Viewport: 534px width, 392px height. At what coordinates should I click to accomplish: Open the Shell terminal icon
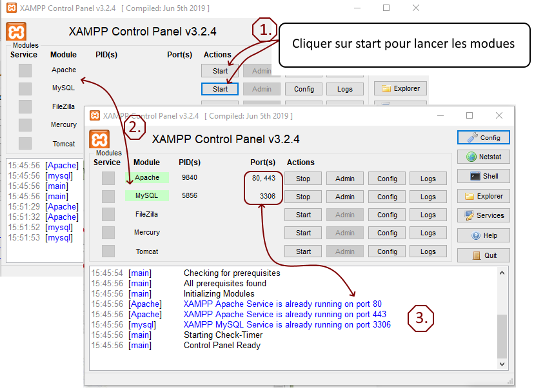pos(483,176)
